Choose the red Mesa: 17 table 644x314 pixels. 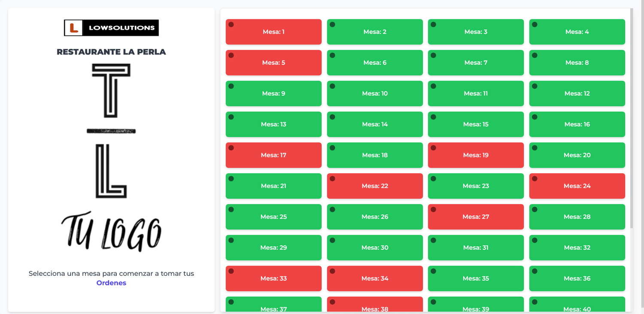pyautogui.click(x=273, y=155)
